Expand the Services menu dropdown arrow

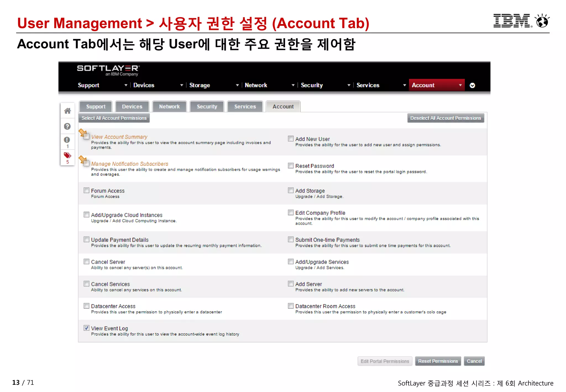coord(404,85)
